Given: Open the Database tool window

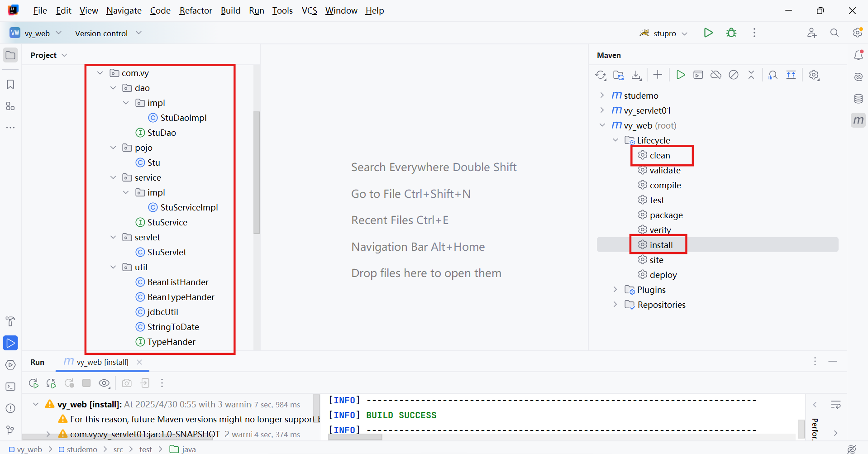Looking at the screenshot, I should pos(858,99).
